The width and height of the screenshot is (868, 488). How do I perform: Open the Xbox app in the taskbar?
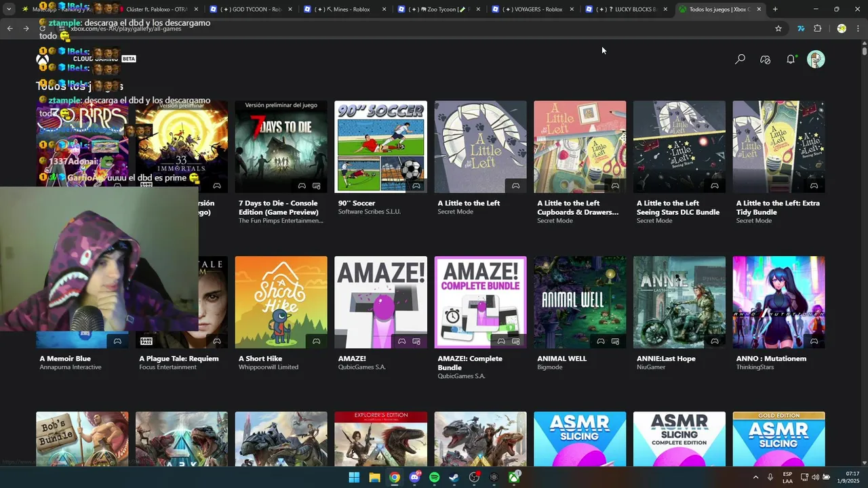point(515,477)
